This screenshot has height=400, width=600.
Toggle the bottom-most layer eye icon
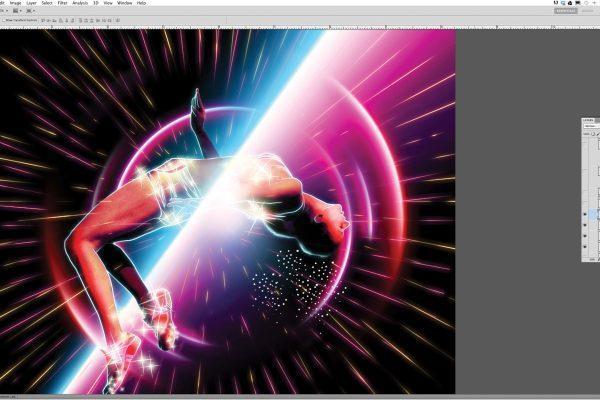pyautogui.click(x=585, y=247)
